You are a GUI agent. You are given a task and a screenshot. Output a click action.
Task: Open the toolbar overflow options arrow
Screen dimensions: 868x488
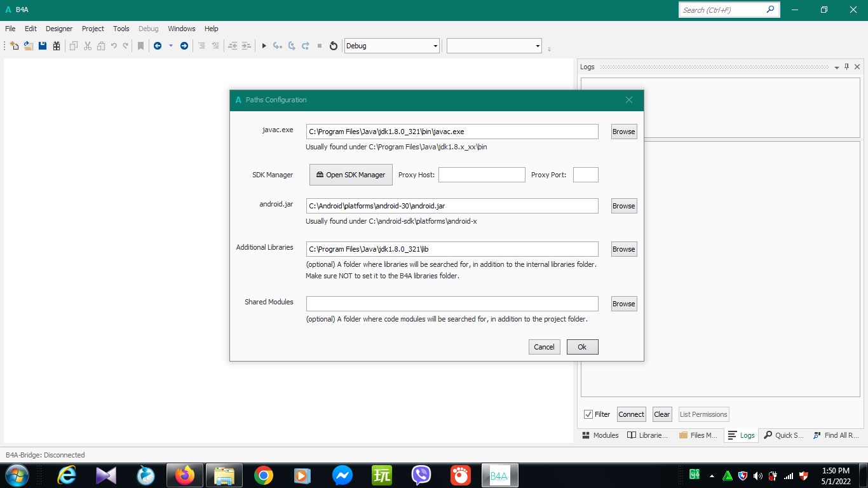pyautogui.click(x=549, y=48)
